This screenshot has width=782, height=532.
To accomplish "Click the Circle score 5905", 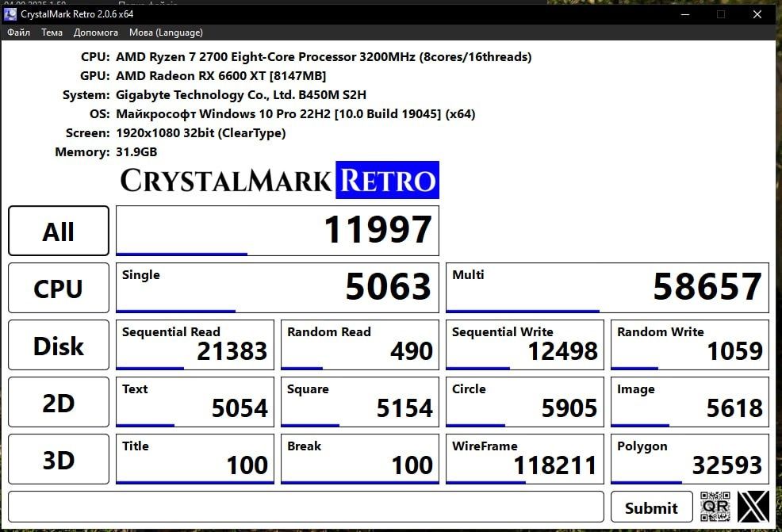I will pos(525,402).
